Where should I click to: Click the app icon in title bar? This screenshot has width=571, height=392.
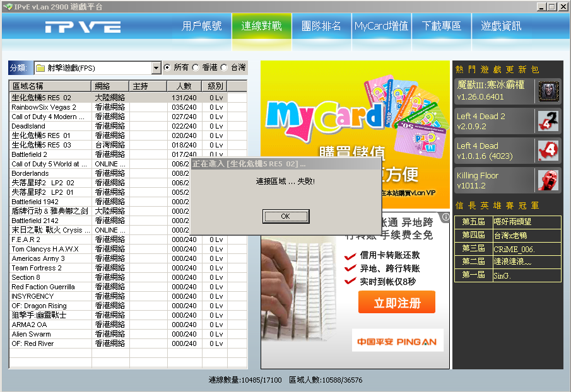(x=8, y=6)
